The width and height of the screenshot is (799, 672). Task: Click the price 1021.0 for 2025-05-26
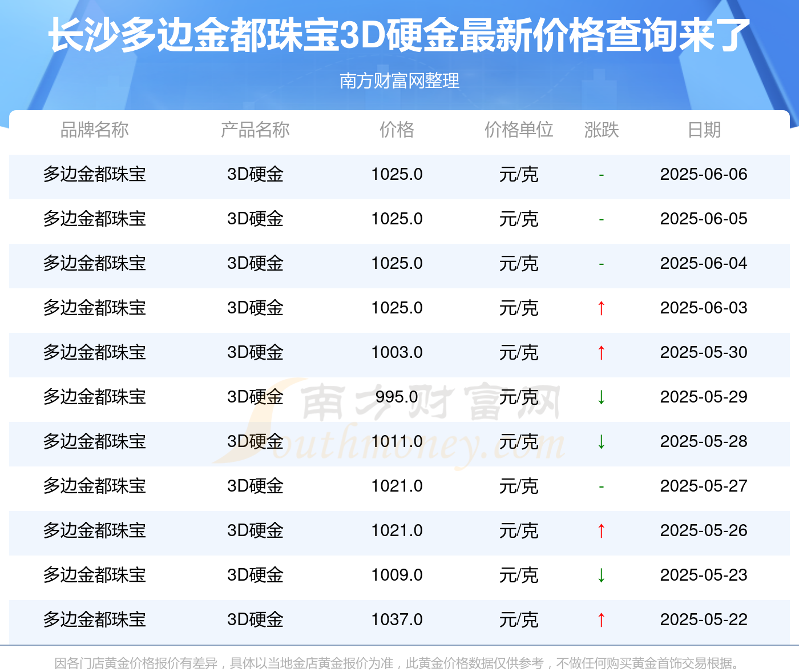click(397, 530)
